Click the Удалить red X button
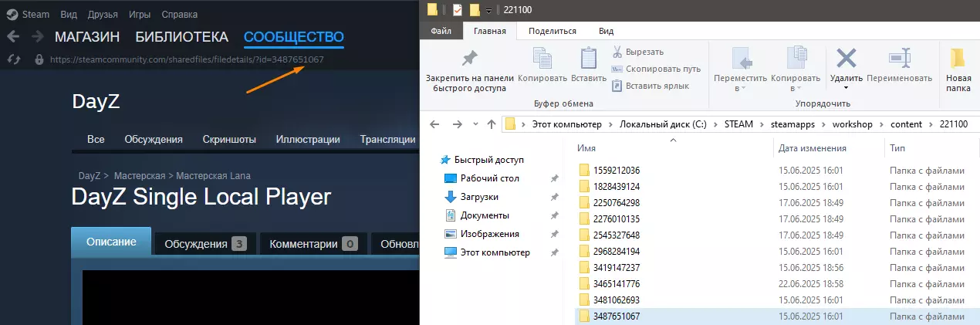The width and height of the screenshot is (980, 325). click(847, 59)
